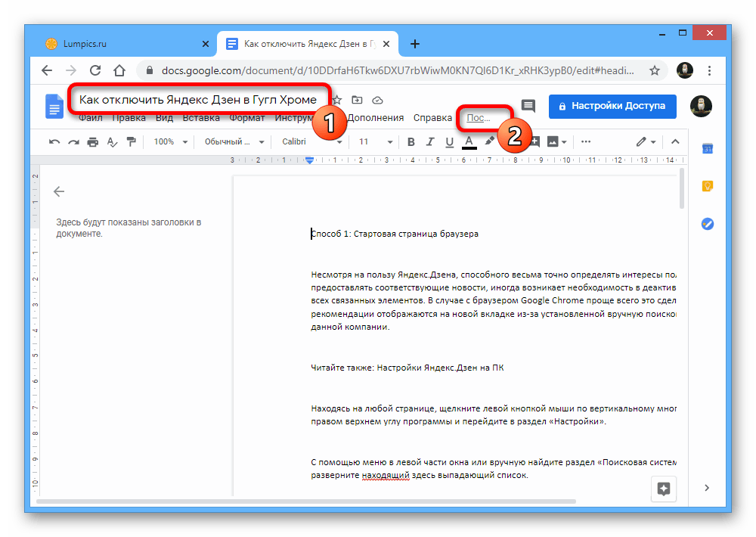Image resolution: width=756 pixels, height=537 pixels.
Task: Print the document using printer icon
Action: click(x=92, y=141)
